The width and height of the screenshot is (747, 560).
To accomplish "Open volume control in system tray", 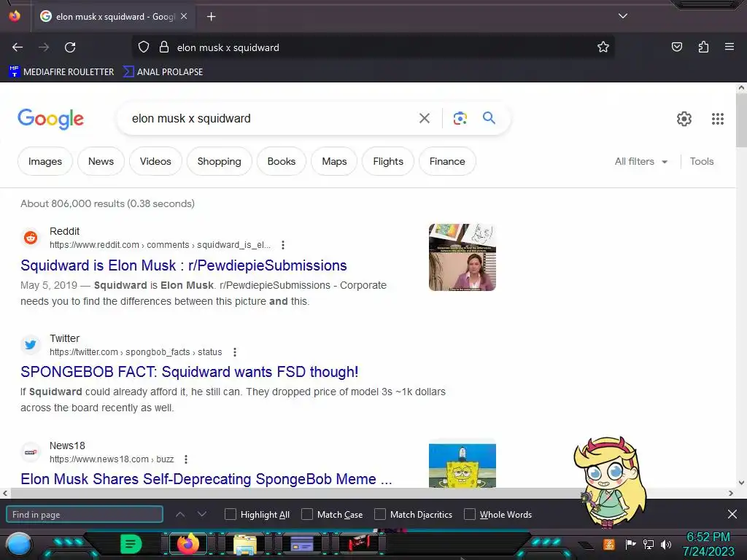I will (666, 544).
